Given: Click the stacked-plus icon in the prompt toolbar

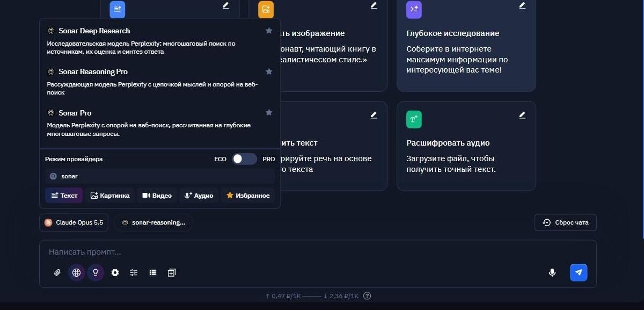Looking at the screenshot, I should [172, 273].
